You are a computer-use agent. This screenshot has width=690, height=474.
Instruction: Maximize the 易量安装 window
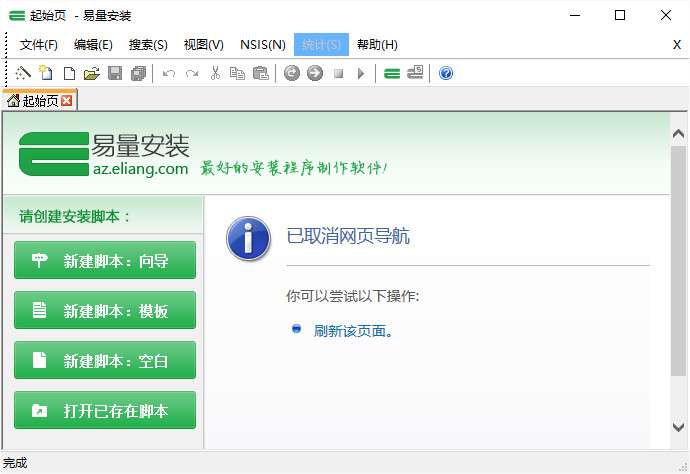pyautogui.click(x=620, y=15)
